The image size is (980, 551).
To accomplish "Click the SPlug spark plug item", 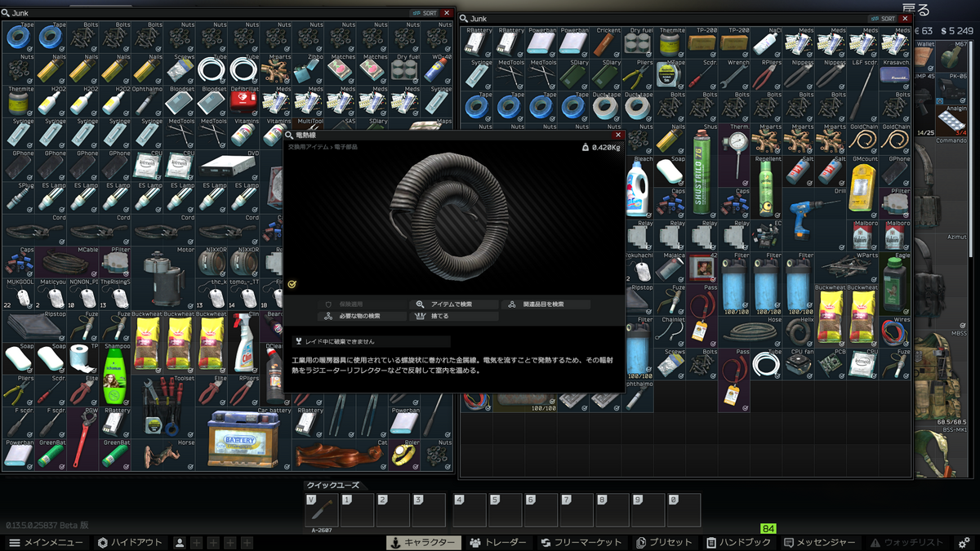I will tap(17, 198).
